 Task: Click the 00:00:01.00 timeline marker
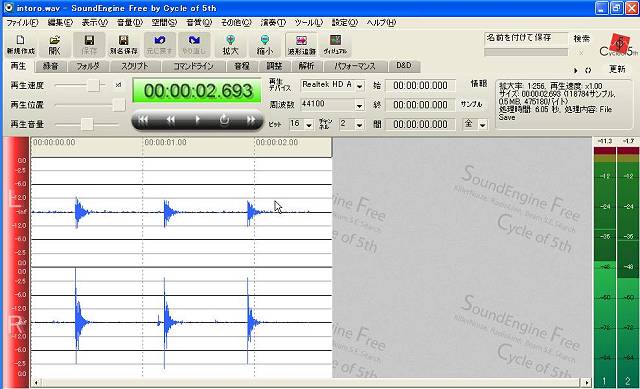(165, 142)
